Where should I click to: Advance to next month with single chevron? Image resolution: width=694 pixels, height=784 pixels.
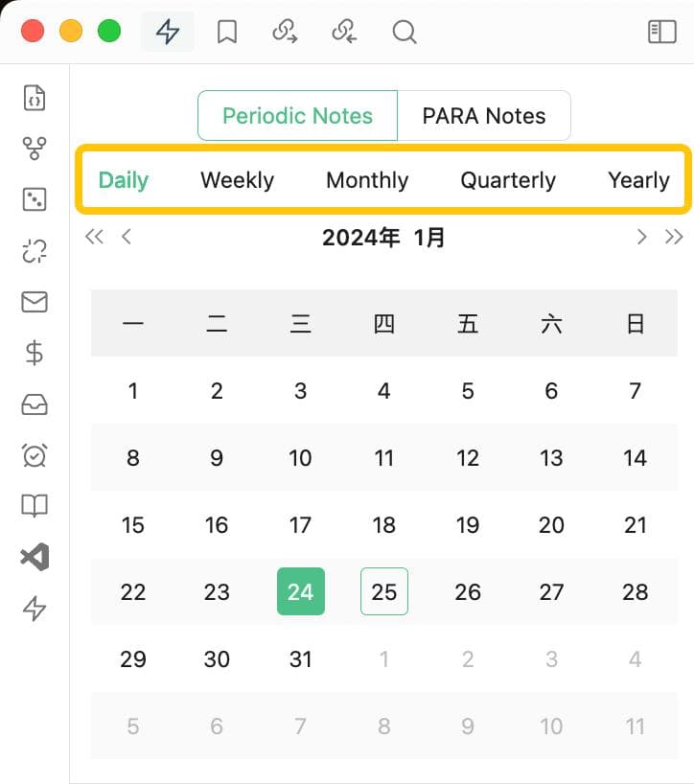pos(641,237)
